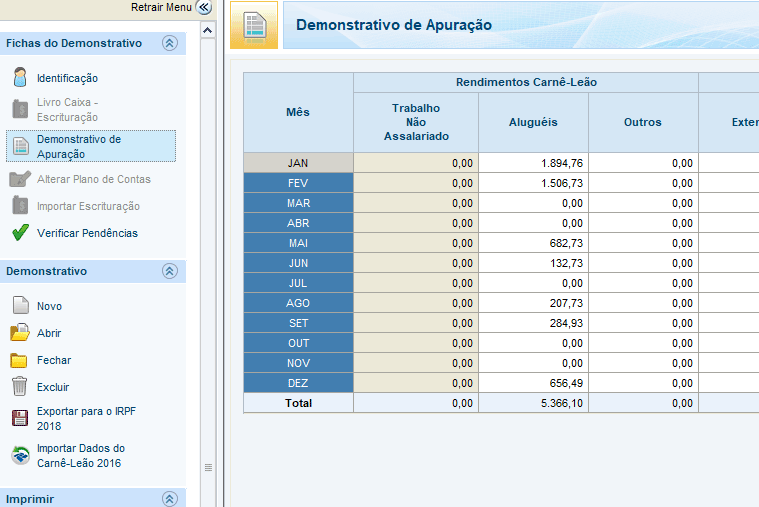This screenshot has height=507, width=759.
Task: Select the MAI month row header
Action: point(298,243)
